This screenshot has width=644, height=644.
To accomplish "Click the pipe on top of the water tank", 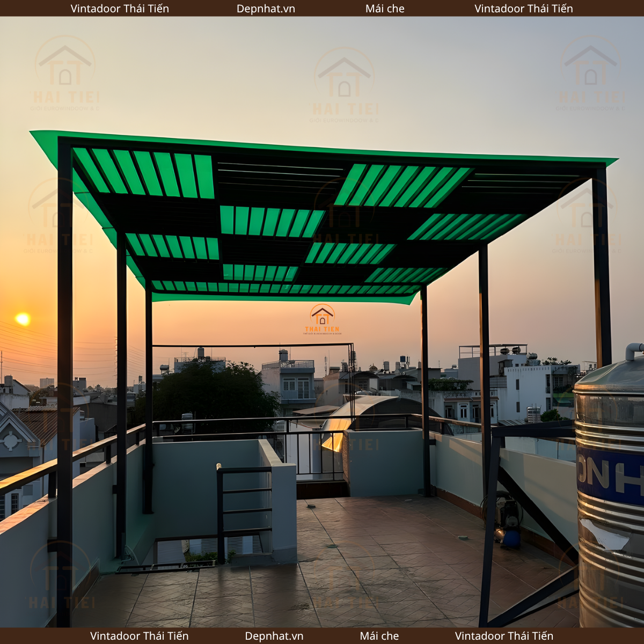I will [x=633, y=350].
